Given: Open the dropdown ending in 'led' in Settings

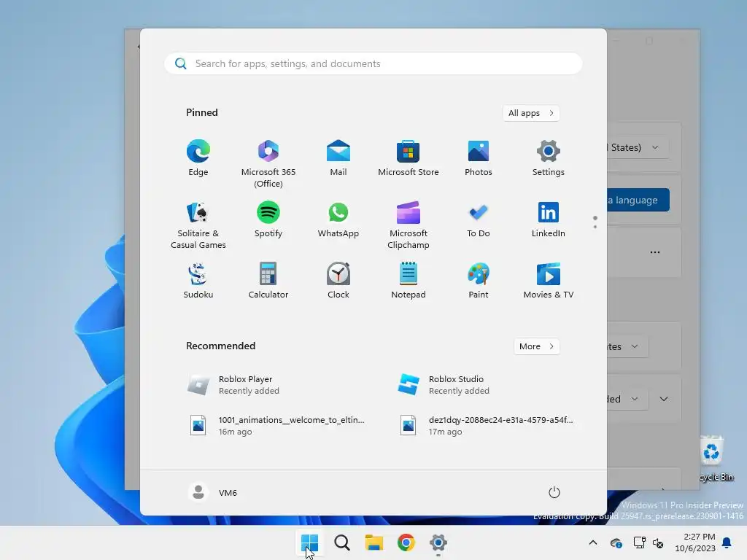Looking at the screenshot, I should click(627, 399).
